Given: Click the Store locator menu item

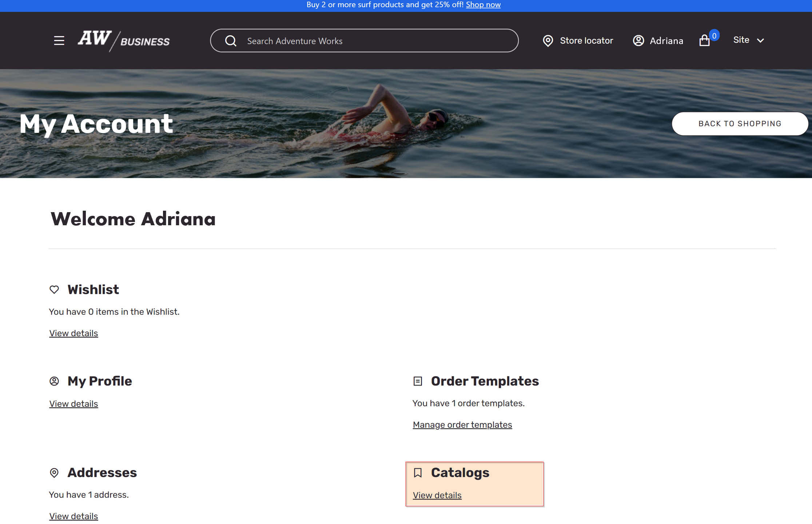Looking at the screenshot, I should click(577, 40).
